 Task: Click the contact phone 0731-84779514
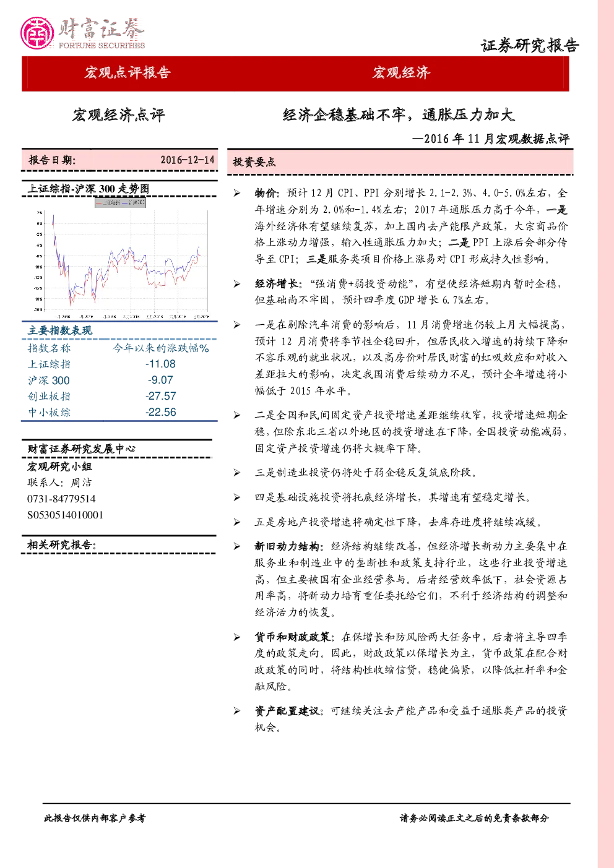tap(61, 499)
